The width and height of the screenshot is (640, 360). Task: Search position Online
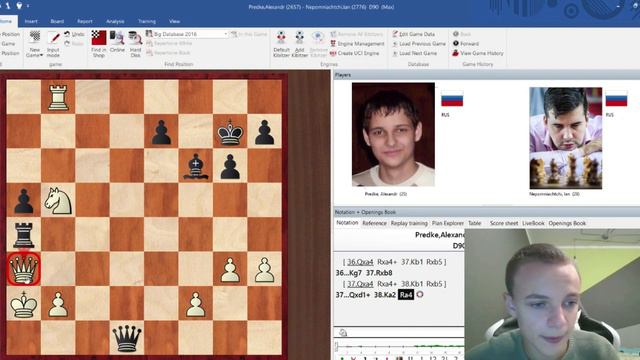(117, 42)
